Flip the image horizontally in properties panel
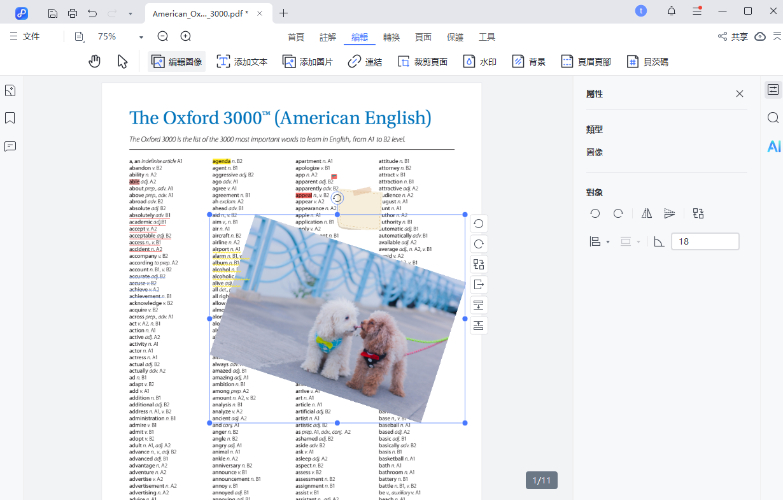Screen dimensions: 783x500 click(647, 214)
